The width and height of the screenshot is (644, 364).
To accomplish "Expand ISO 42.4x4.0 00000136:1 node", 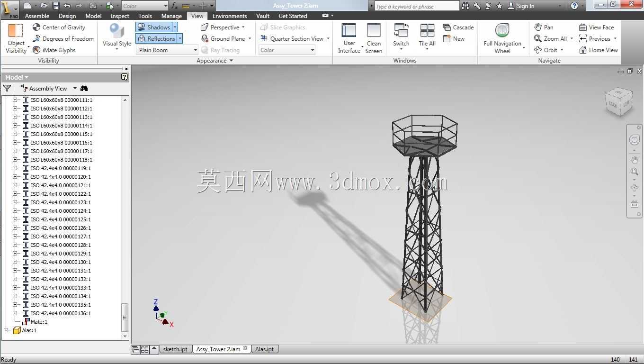I will point(15,313).
